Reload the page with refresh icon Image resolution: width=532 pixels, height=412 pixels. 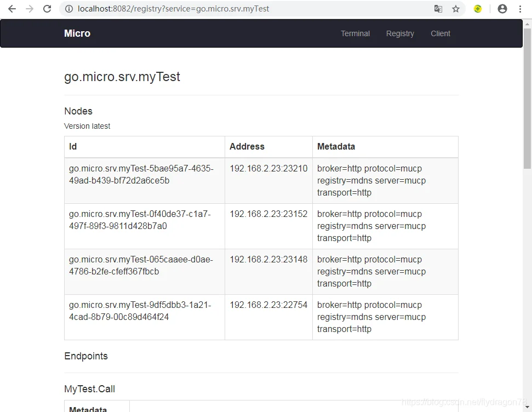pyautogui.click(x=47, y=9)
